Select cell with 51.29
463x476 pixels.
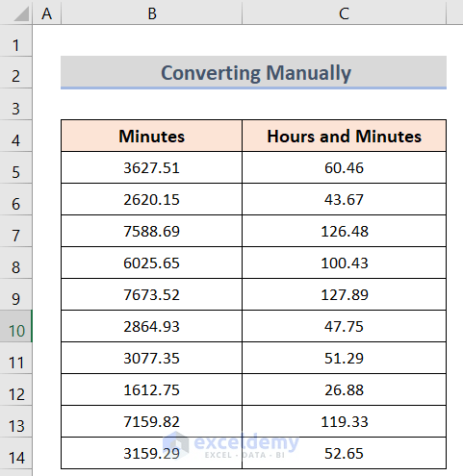tap(344, 358)
